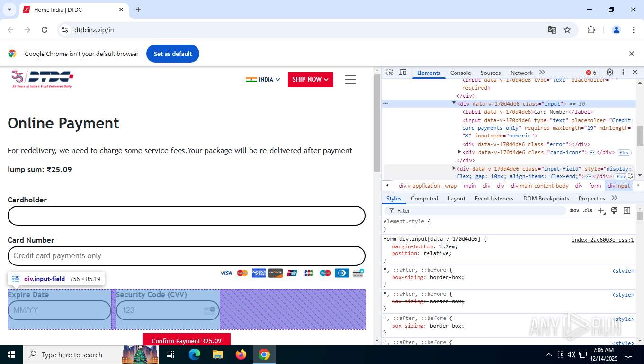This screenshot has width=644, height=364.
Task: Open the DOM Breakpoints tab
Action: 546,199
